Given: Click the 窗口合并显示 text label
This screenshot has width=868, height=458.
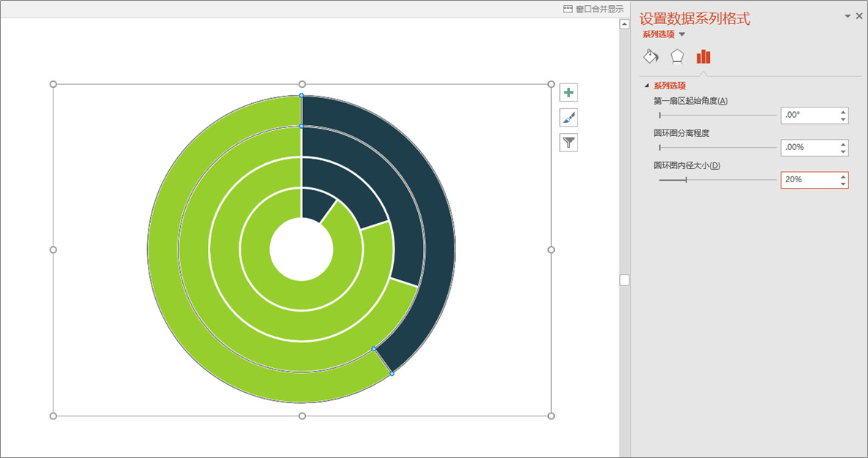Looking at the screenshot, I should click(x=599, y=9).
